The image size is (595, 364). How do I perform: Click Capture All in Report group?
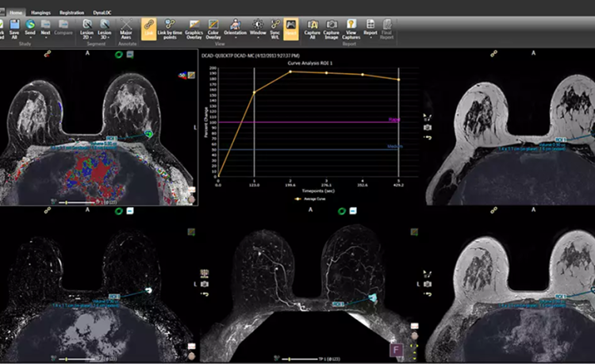pos(312,25)
